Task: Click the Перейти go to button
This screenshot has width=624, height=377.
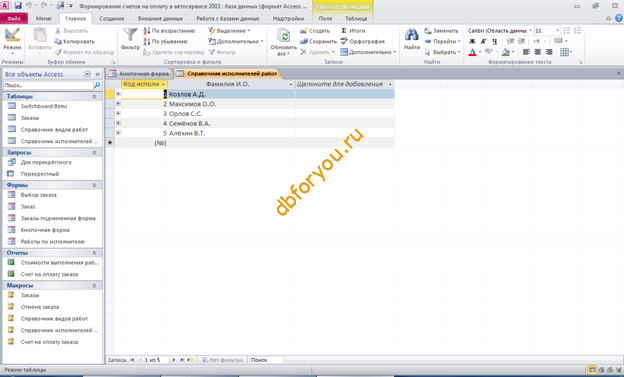Action: [x=442, y=41]
